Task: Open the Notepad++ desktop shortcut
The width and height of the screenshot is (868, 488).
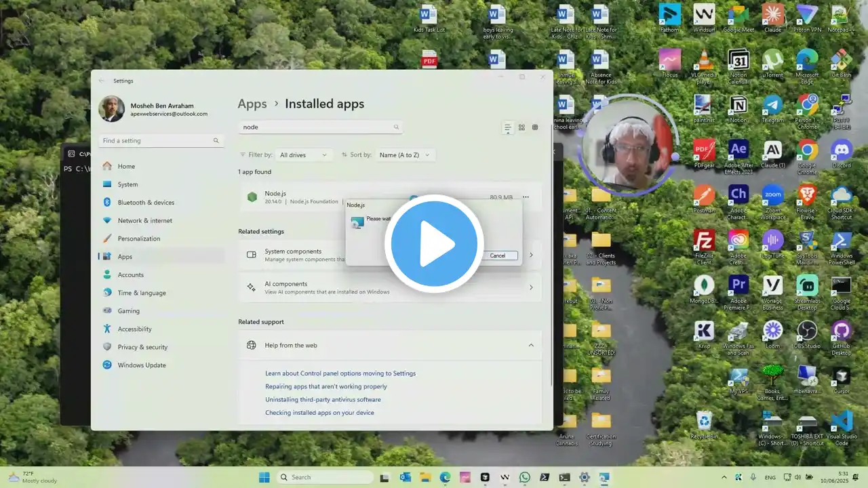Action: pyautogui.click(x=841, y=18)
